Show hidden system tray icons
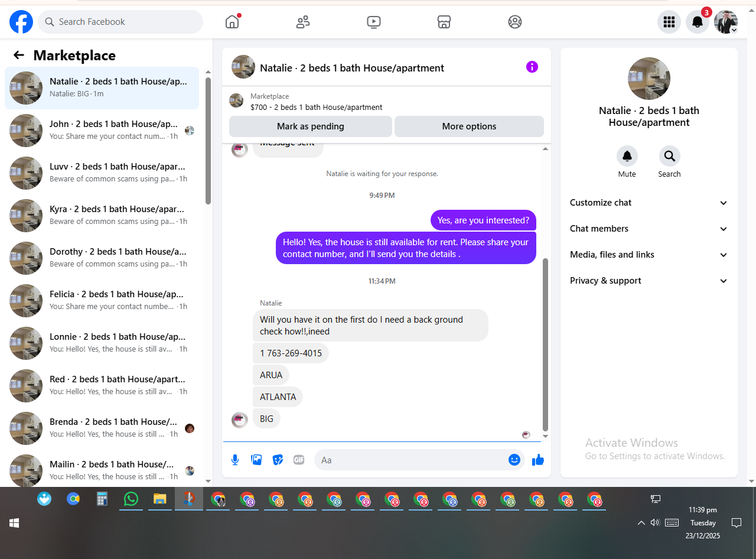The height and width of the screenshot is (559, 756). pos(641,523)
